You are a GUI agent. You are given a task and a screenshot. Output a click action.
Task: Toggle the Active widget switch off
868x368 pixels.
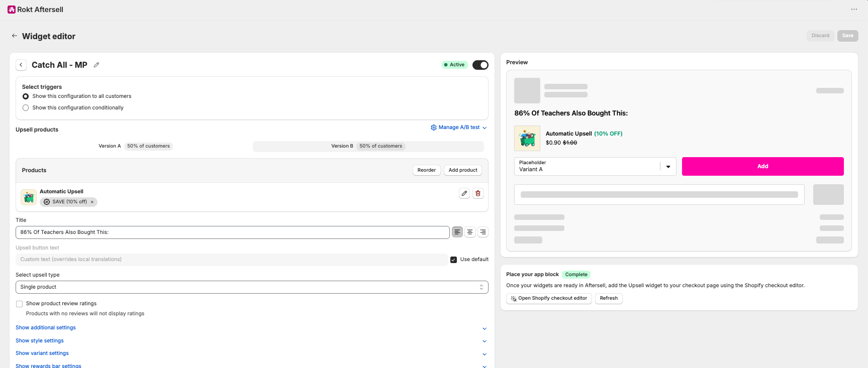[480, 65]
